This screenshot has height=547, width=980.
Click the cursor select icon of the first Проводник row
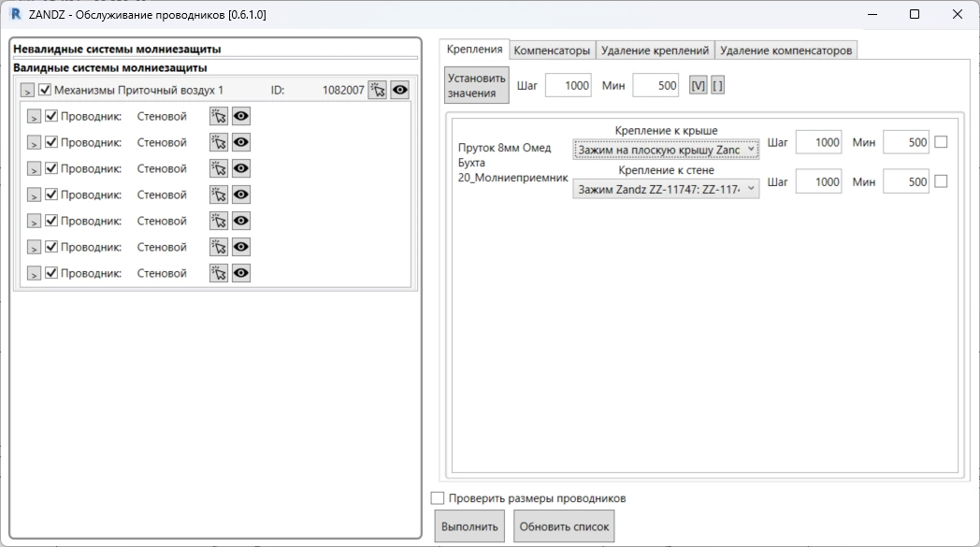pos(219,116)
